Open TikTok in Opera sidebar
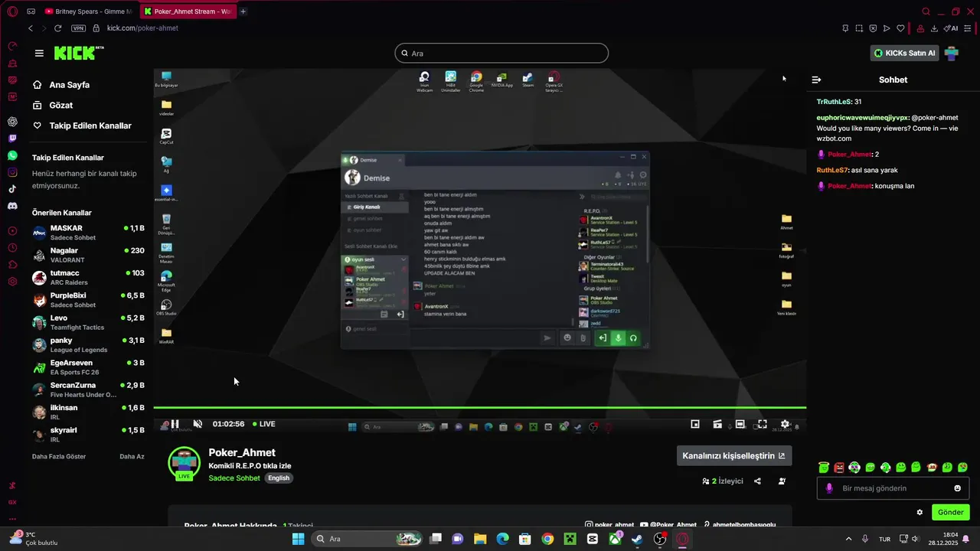The height and width of the screenshot is (551, 980). tap(12, 189)
